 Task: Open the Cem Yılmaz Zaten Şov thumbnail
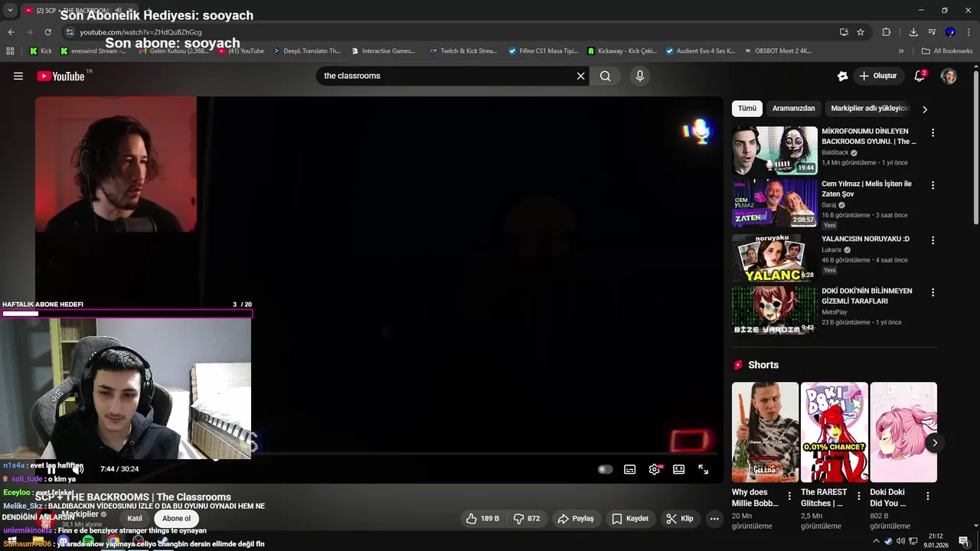pos(774,204)
